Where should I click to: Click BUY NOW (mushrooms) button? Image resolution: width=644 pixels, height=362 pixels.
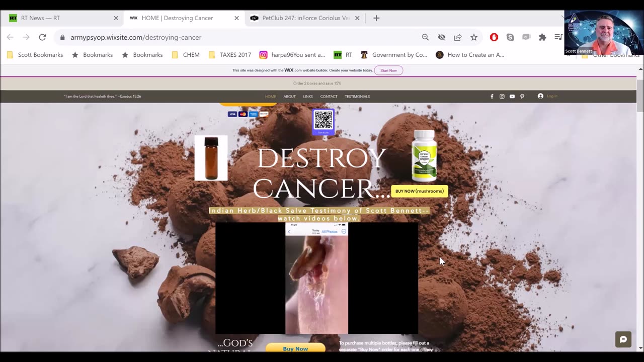point(420,191)
